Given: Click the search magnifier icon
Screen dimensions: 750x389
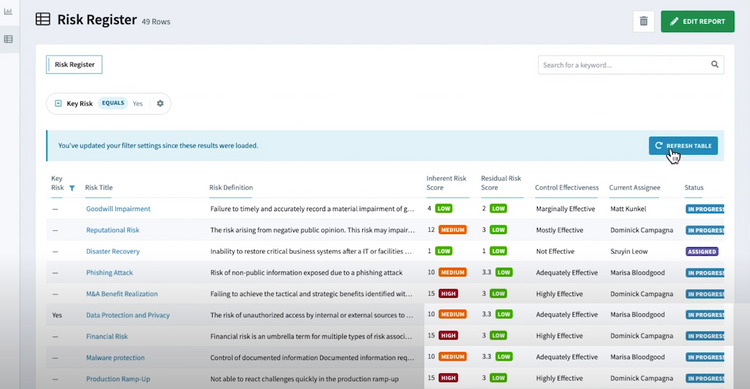Looking at the screenshot, I should [x=715, y=65].
